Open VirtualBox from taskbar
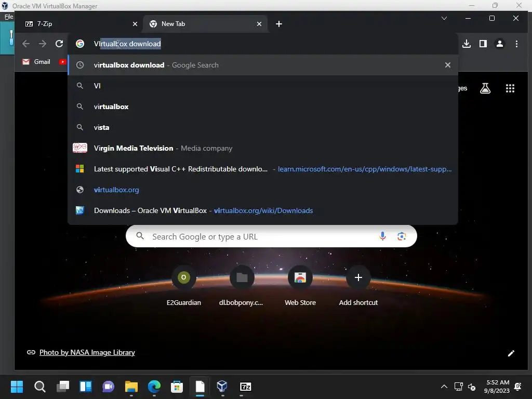 point(222,387)
